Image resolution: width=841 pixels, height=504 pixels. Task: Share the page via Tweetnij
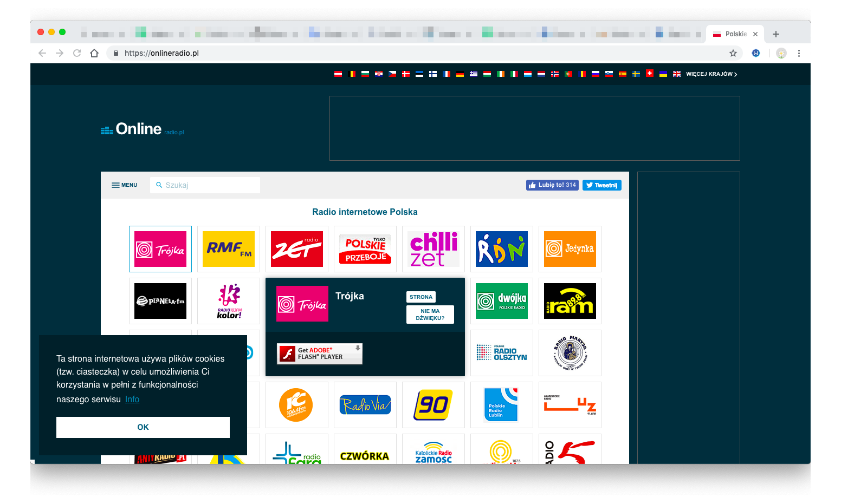601,185
